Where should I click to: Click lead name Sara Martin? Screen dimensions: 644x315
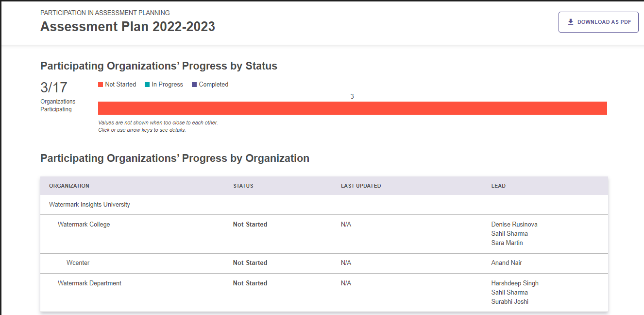[507, 243]
